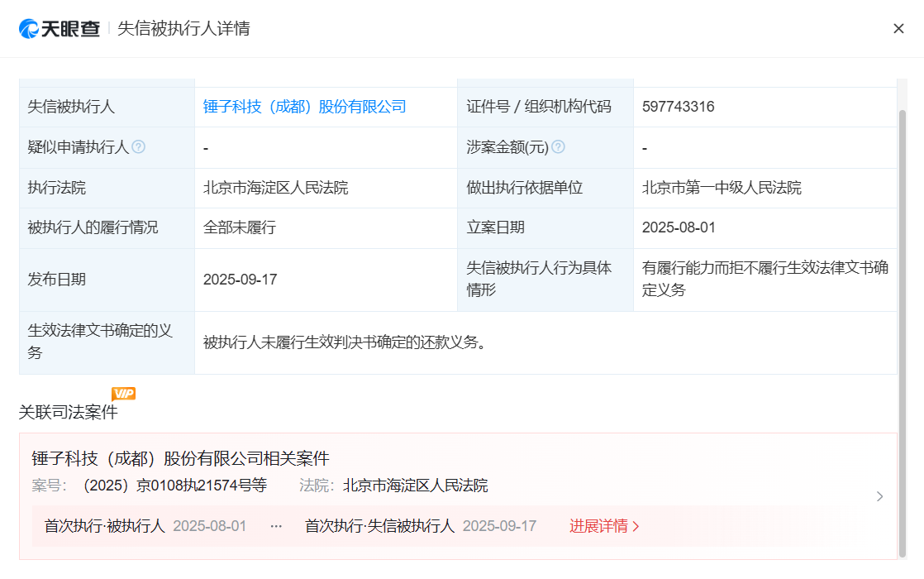The width and height of the screenshot is (924, 579).
Task: Click the VIP badge above 关联司法案件
Action: coord(123,394)
